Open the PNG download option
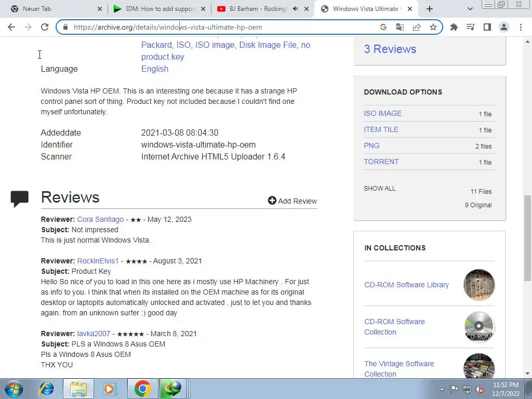Viewport: 532px width, 399px height. click(x=371, y=145)
